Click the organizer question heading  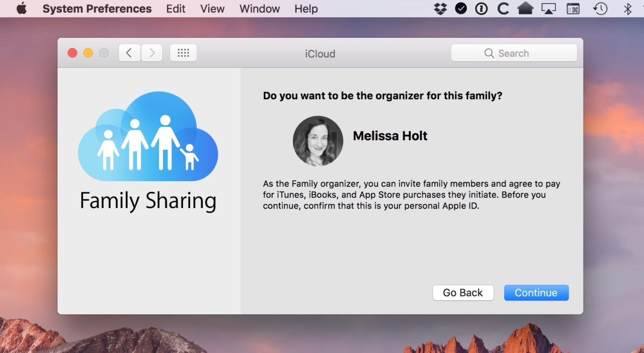[x=382, y=96]
